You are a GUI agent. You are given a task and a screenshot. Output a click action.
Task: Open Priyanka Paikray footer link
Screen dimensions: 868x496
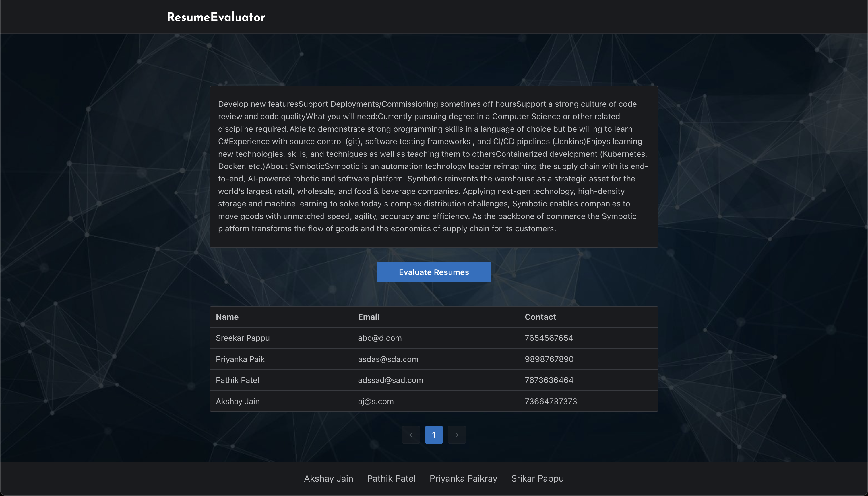(x=463, y=478)
